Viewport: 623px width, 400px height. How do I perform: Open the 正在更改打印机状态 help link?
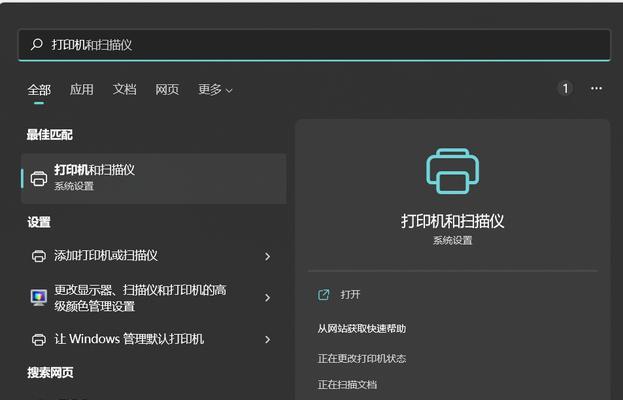362,359
